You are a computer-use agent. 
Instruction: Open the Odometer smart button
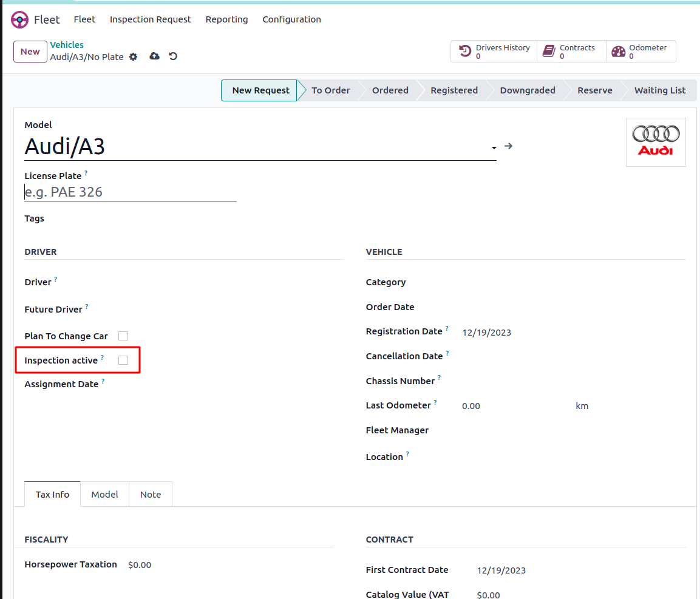tap(641, 52)
